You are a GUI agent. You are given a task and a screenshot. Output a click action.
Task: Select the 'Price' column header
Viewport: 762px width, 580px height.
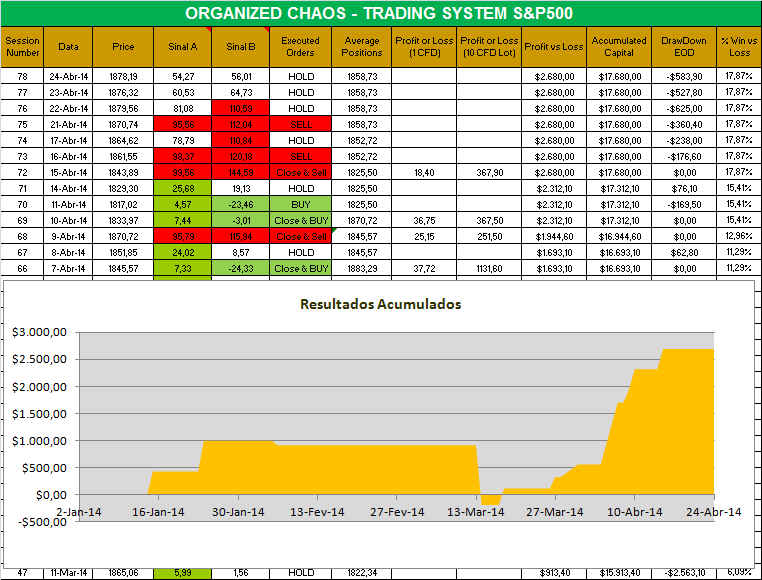coord(123,47)
